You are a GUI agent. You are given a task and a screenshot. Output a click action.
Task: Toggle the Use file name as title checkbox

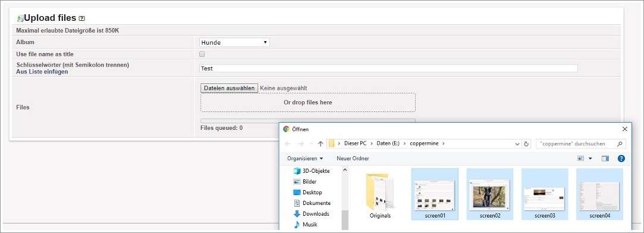202,54
